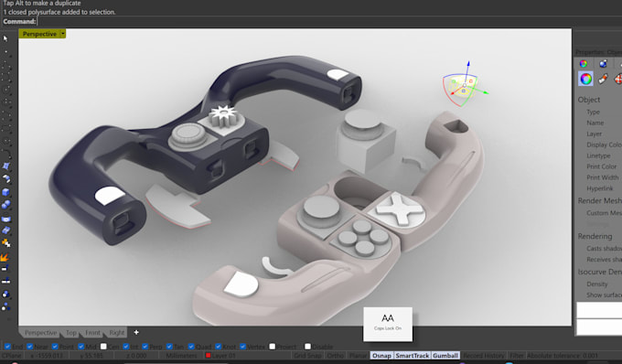Viewport: 622px width, 364px height.
Task: Select the Trim tool in sidebar
Action: (x=5, y=269)
